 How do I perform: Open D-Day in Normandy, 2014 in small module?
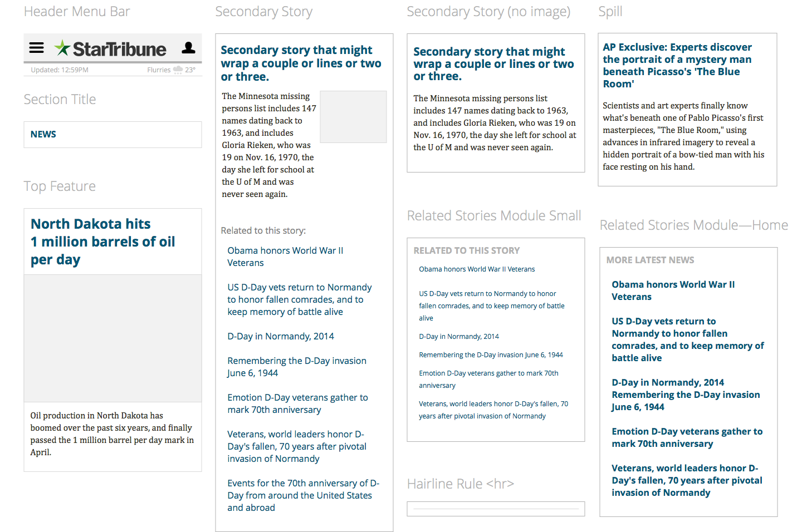pyautogui.click(x=459, y=337)
